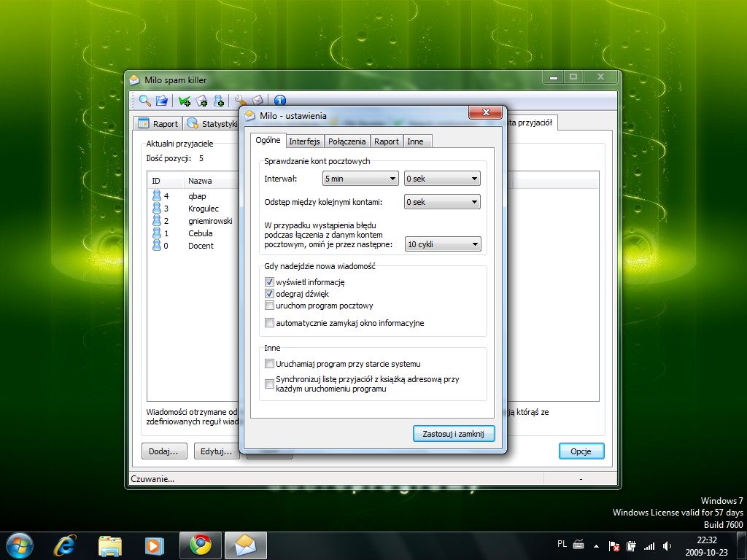Screen dimensions: 747x560
Task: Enable 'Synchronizuj listę przyjaciół' checkbox
Action: point(269,384)
